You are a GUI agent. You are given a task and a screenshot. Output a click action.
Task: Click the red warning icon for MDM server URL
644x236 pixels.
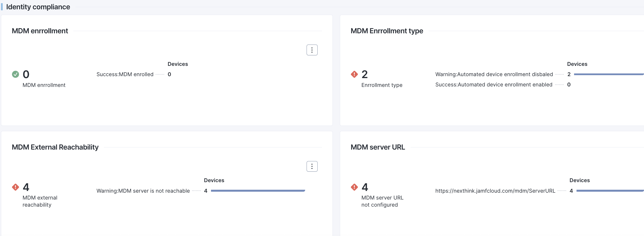[x=354, y=187]
